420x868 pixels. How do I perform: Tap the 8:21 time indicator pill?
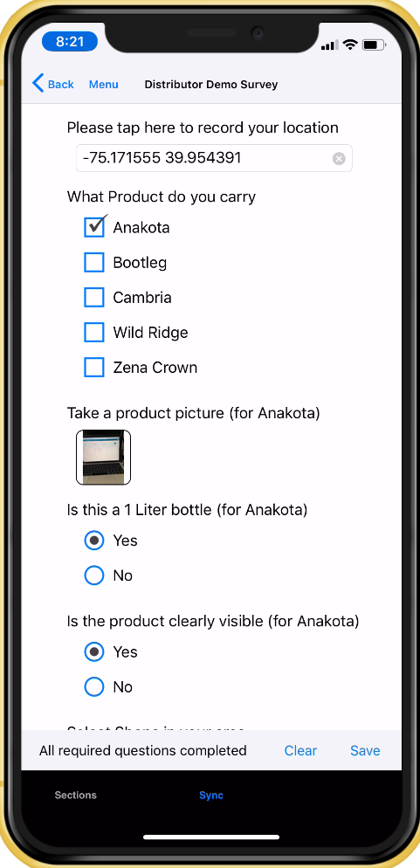pos(69,41)
